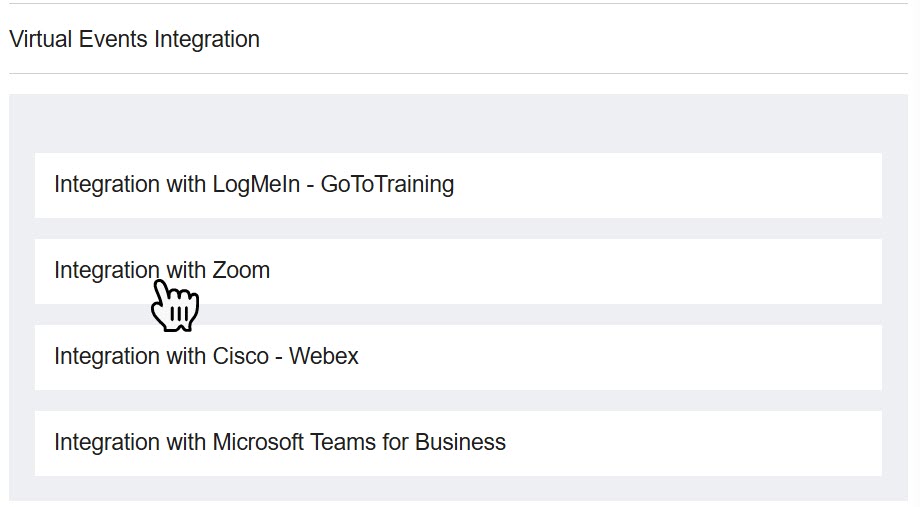Click the word Zoom in second row
920x507 pixels.
pos(241,271)
